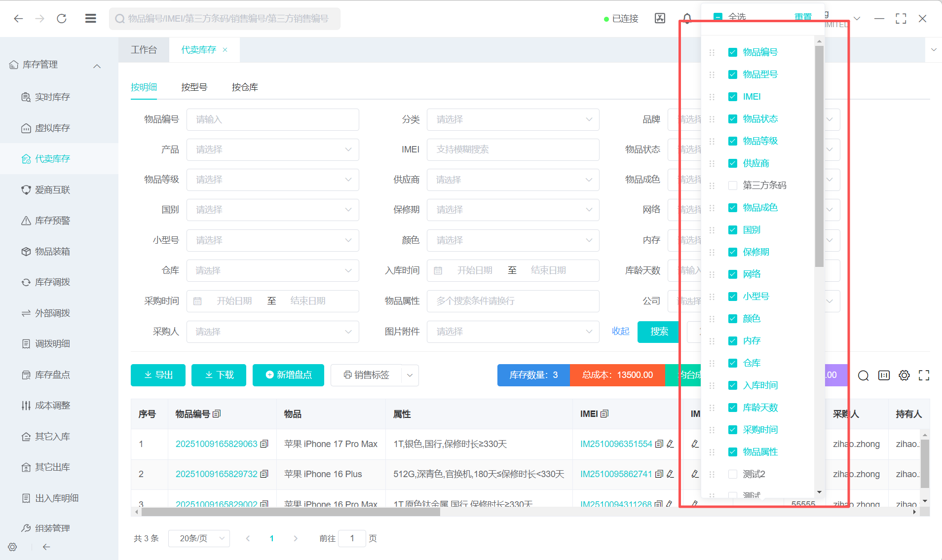
Task: Open the 分类 dropdown
Action: click(x=513, y=119)
